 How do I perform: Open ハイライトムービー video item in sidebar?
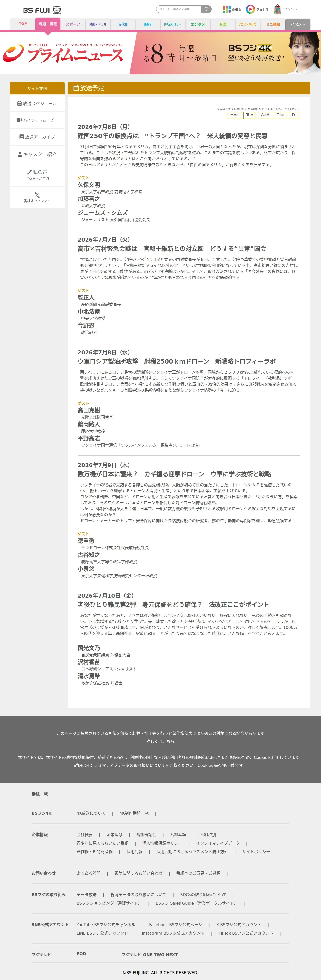37,120
